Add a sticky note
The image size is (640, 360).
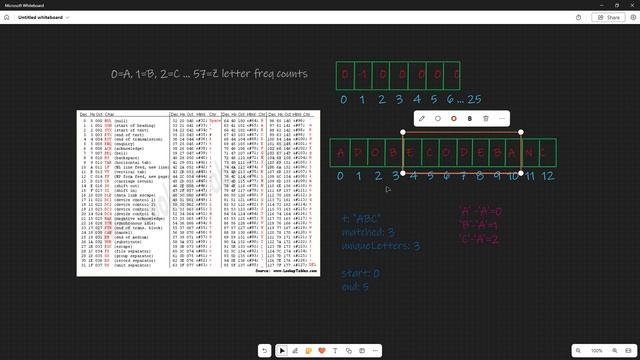[309, 351]
